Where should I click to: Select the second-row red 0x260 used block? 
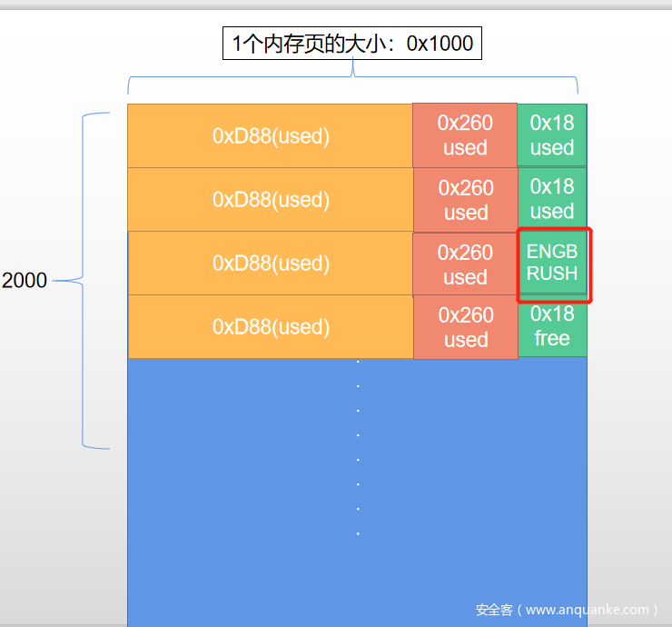465,200
